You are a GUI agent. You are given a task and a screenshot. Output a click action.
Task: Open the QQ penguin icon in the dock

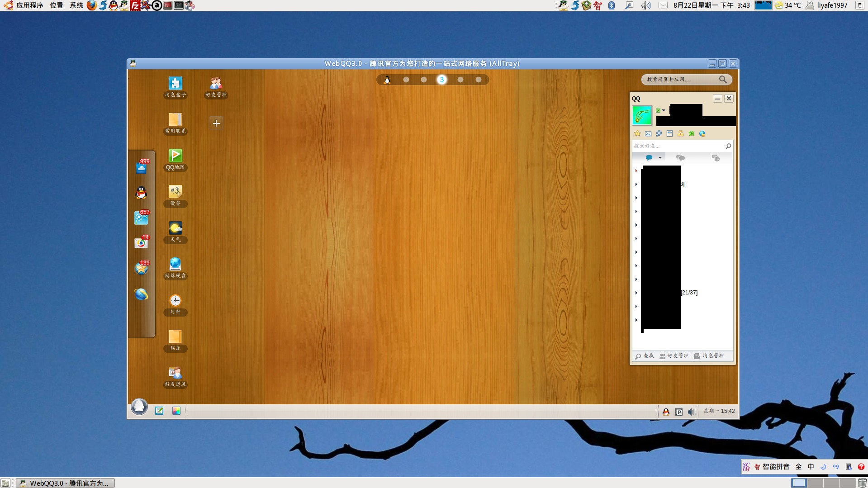[142, 193]
